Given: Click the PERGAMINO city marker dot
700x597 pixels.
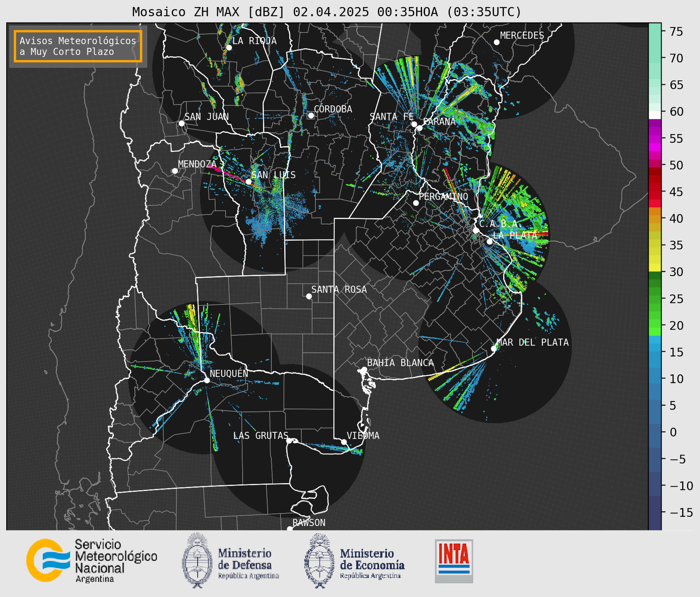Looking at the screenshot, I should 416,203.
